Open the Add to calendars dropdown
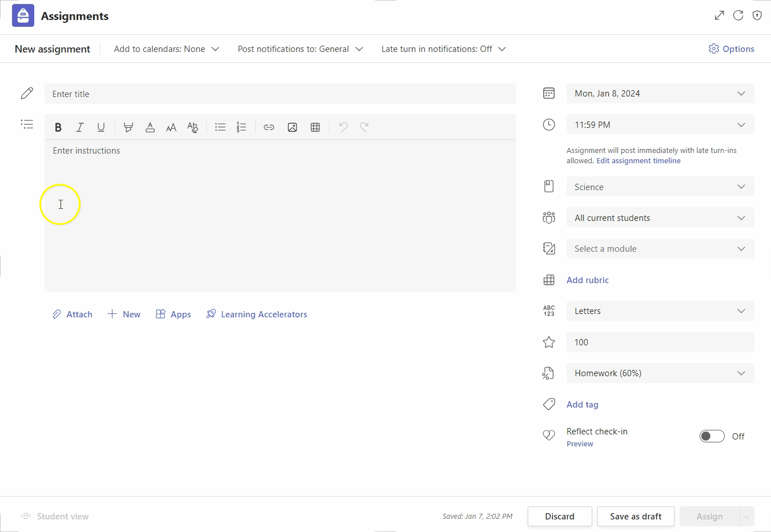This screenshot has width=771, height=532. (166, 49)
